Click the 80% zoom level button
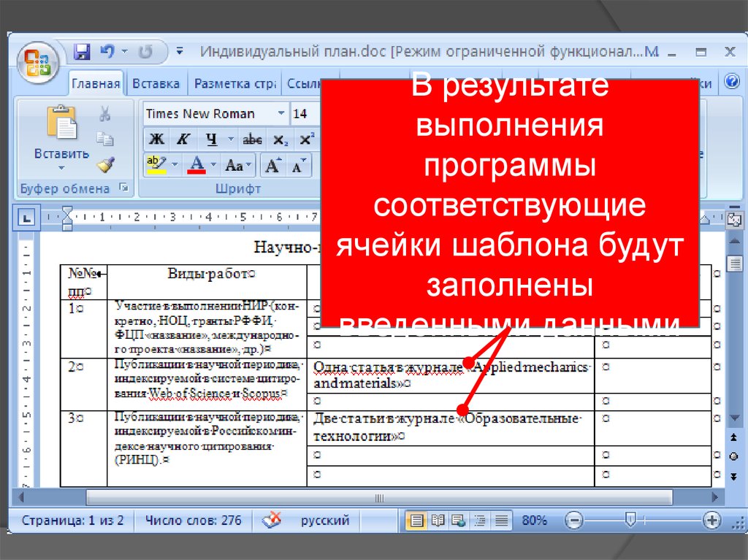Screen dimensions: 748x560 535,521
